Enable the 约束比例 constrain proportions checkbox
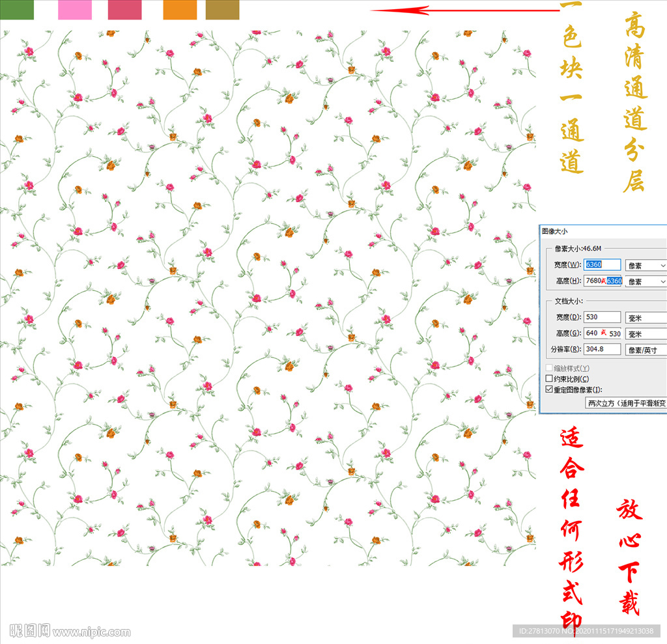 [549, 378]
